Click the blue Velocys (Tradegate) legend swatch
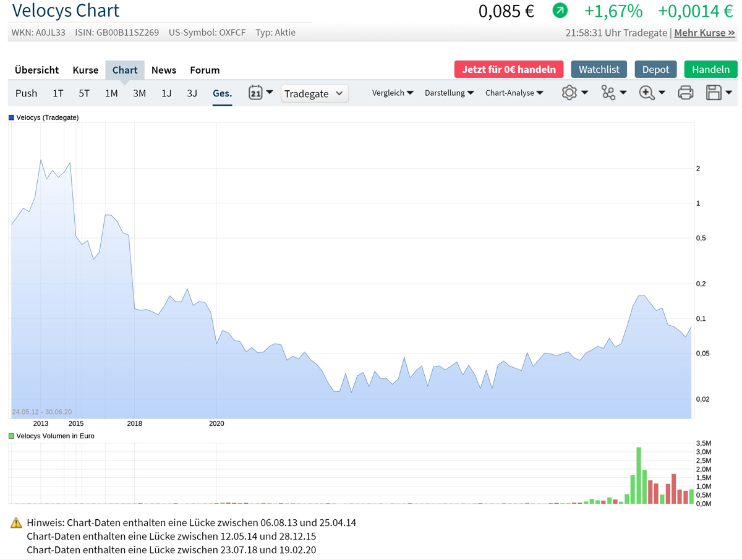This screenshot has width=742, height=560. click(x=11, y=117)
